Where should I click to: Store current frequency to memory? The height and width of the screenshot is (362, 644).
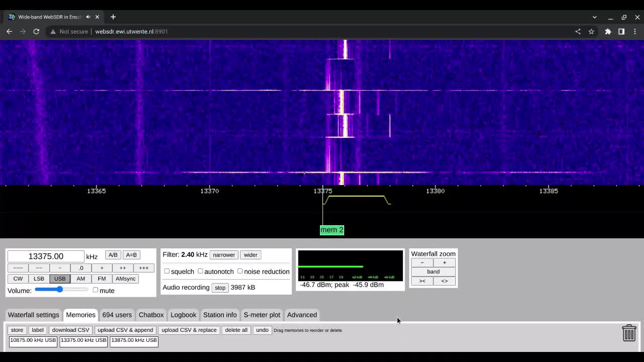17,330
